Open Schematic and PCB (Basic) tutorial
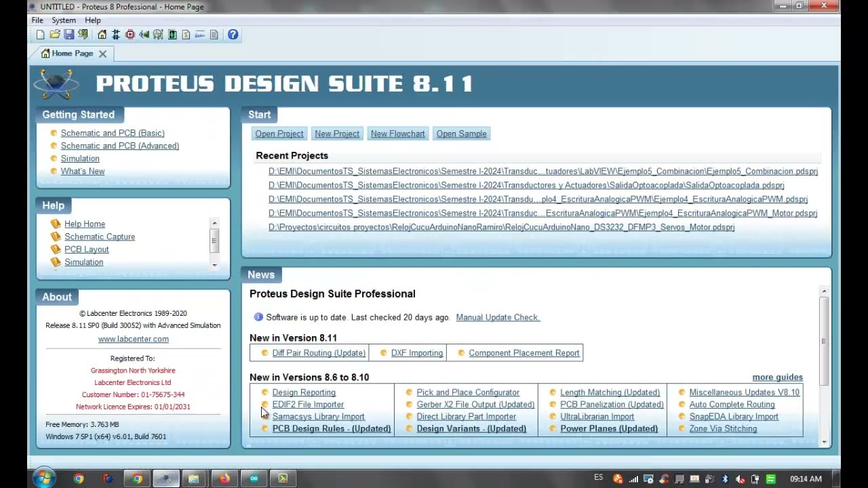Viewport: 868px width, 488px height. (113, 133)
